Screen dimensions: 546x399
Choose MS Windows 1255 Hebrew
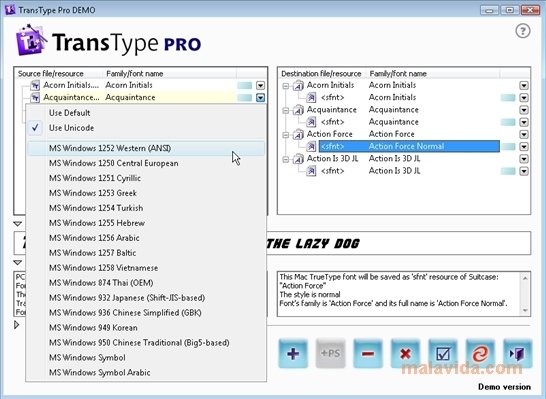tap(146, 223)
